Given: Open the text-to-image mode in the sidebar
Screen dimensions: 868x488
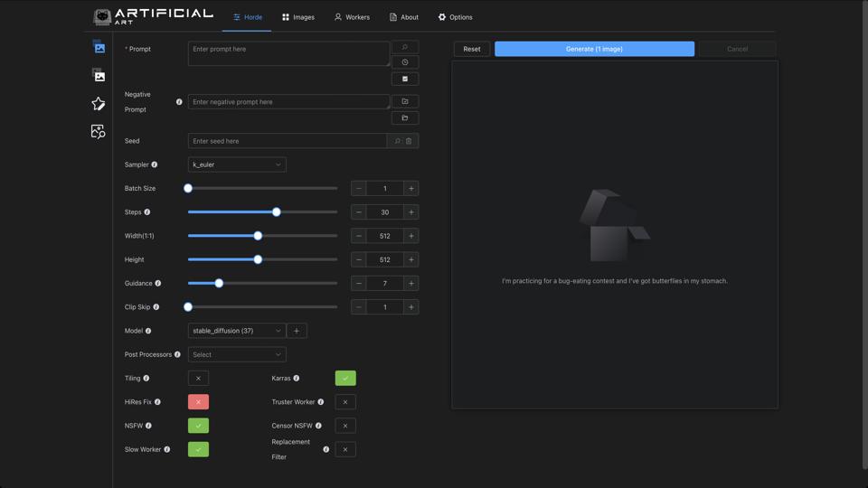Looking at the screenshot, I should (99, 47).
